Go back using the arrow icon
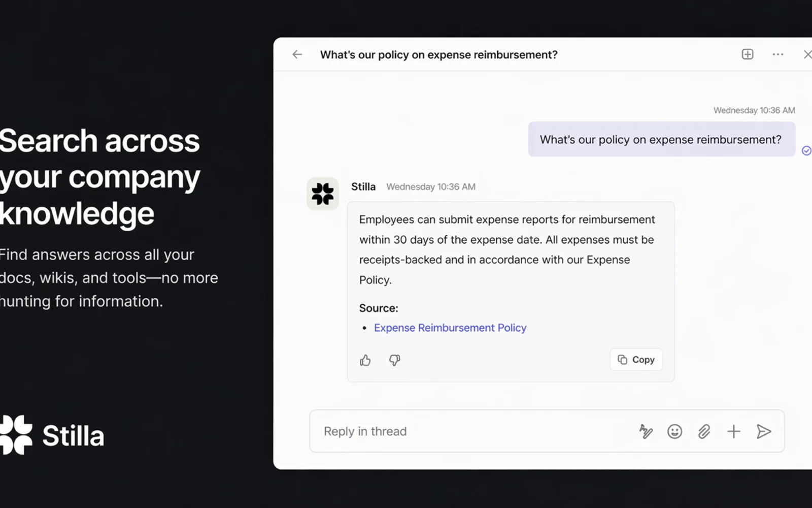Screen dimensions: 812x508 tap(297, 54)
